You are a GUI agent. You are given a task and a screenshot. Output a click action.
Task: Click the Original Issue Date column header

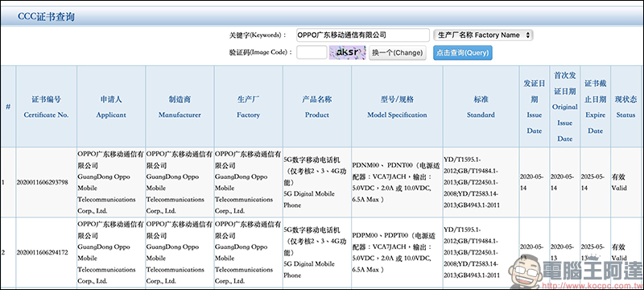pyautogui.click(x=565, y=107)
